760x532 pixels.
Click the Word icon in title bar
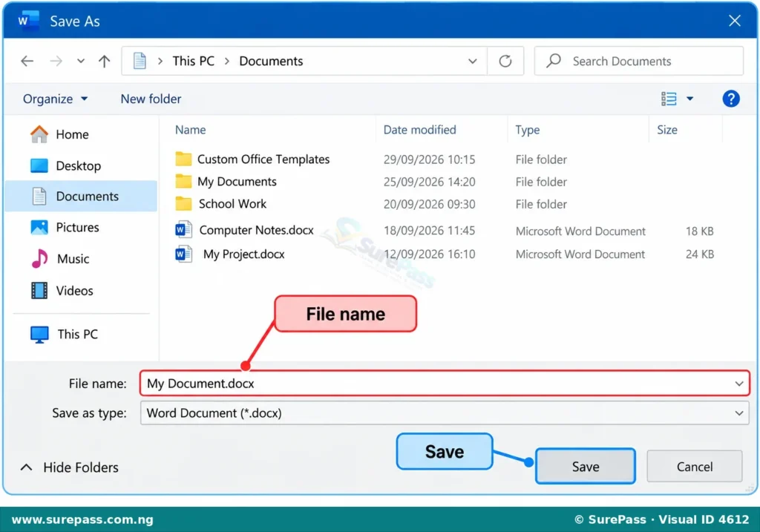click(x=27, y=21)
